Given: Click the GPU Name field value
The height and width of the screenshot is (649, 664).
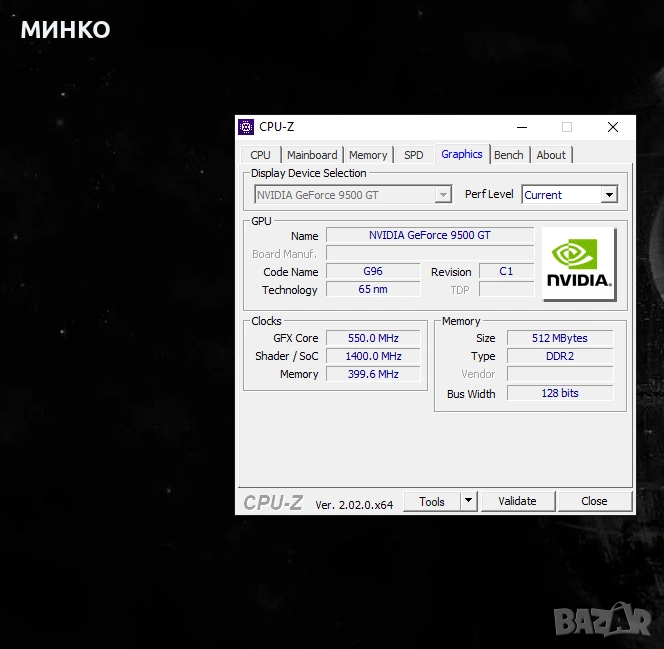Looking at the screenshot, I should (x=430, y=235).
